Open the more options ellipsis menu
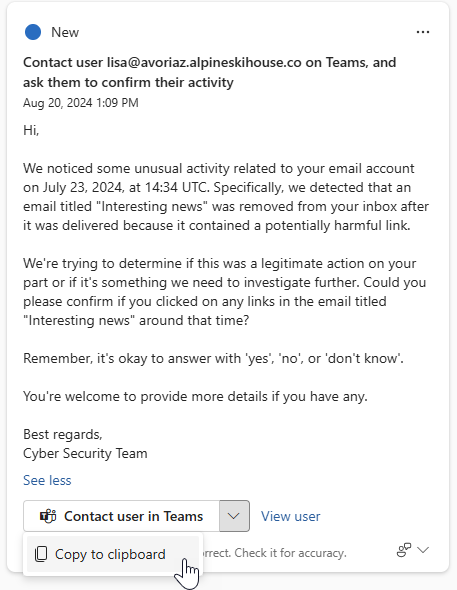 (x=423, y=32)
